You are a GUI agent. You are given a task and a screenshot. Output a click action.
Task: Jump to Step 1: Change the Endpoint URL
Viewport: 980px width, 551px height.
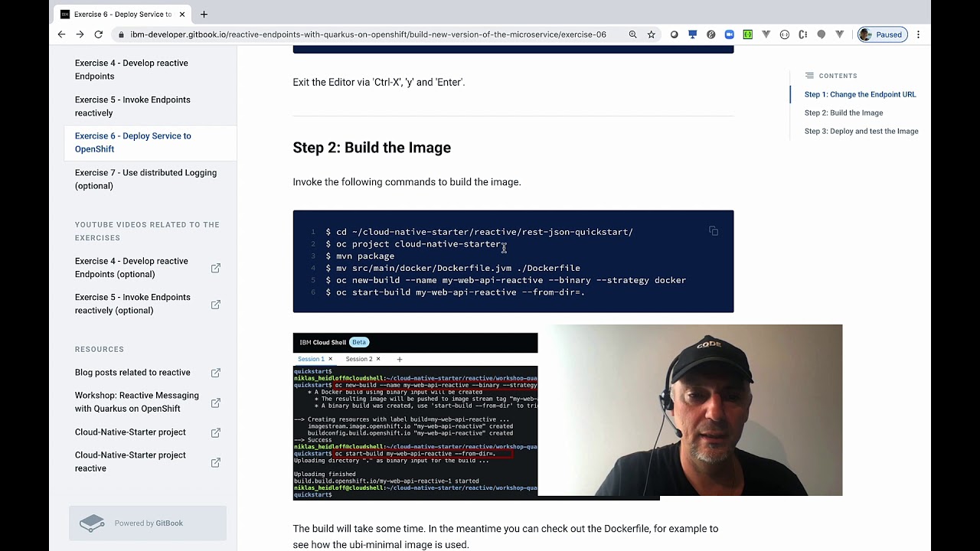coord(860,95)
